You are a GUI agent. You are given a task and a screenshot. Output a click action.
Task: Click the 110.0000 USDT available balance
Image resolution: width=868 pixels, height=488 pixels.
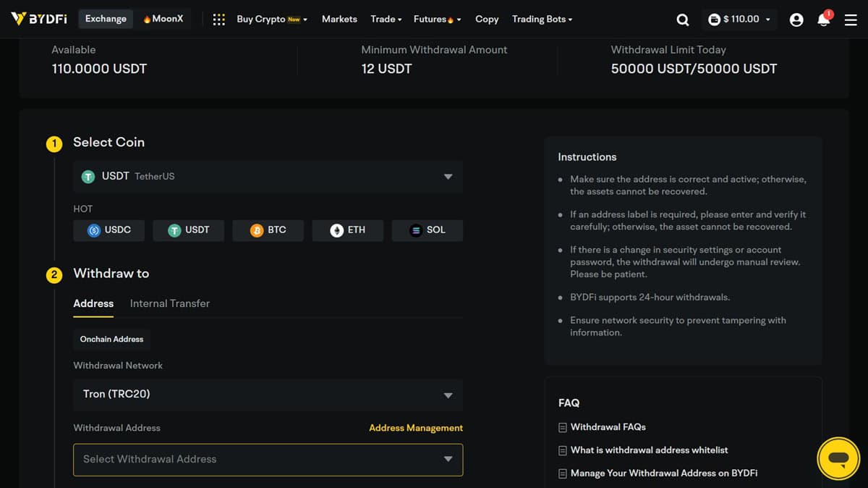tap(99, 69)
